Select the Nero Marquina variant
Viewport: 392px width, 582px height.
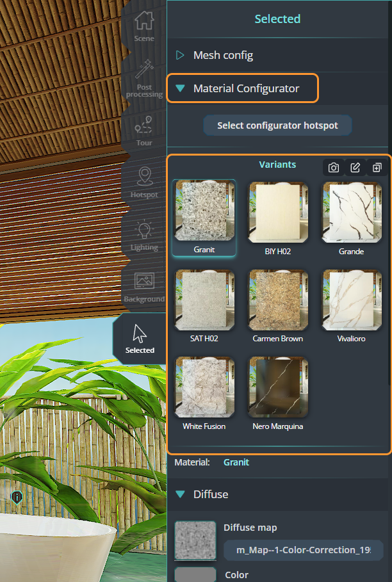(278, 387)
